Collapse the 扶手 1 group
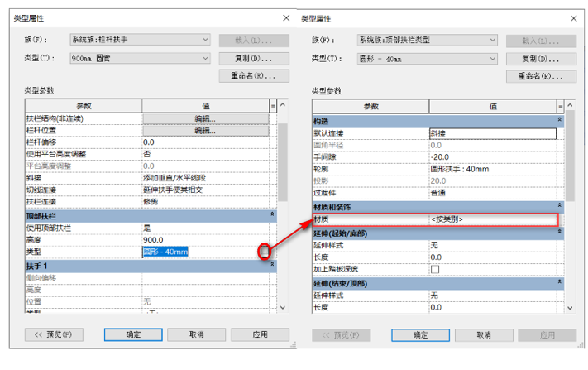The height and width of the screenshot is (370, 588). [x=272, y=264]
